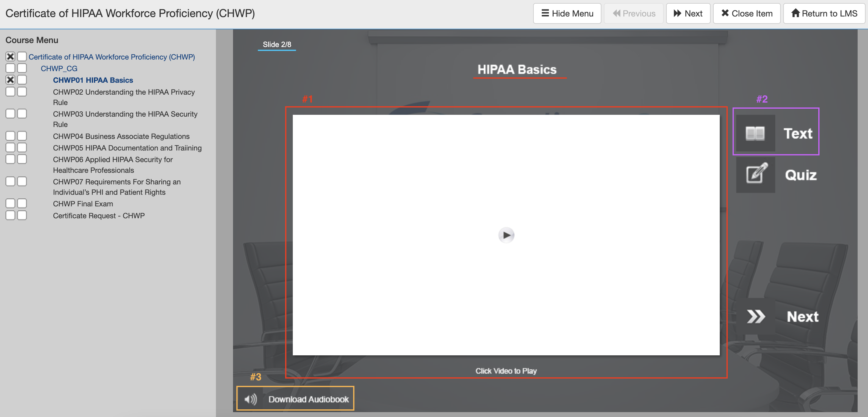Toggle second checkbox of CHWP02 row
Viewport: 868px width, 417px height.
click(22, 92)
